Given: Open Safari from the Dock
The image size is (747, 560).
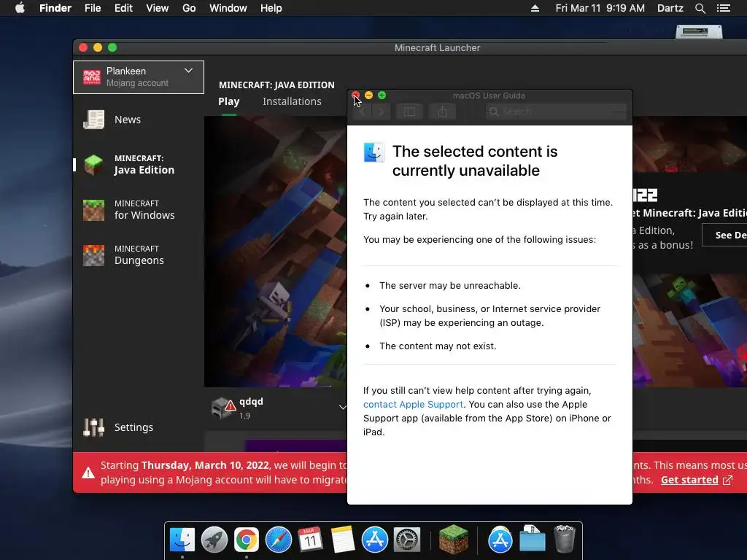Looking at the screenshot, I should pyautogui.click(x=278, y=540).
